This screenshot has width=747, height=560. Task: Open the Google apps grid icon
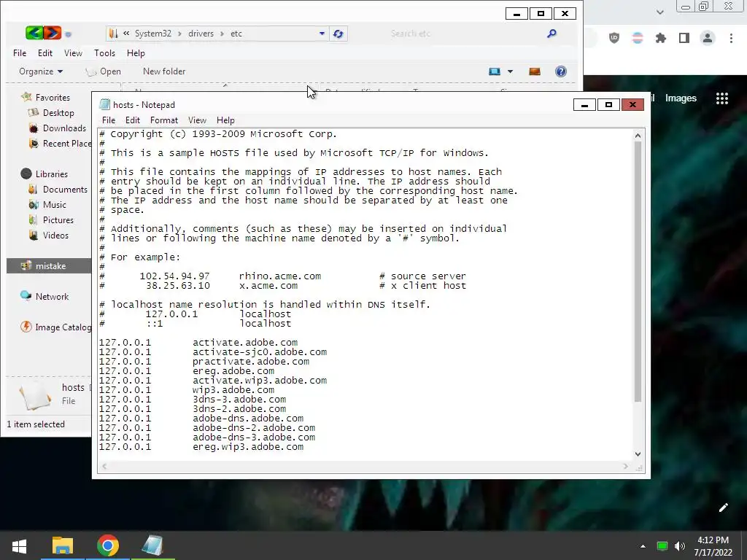[x=722, y=98]
